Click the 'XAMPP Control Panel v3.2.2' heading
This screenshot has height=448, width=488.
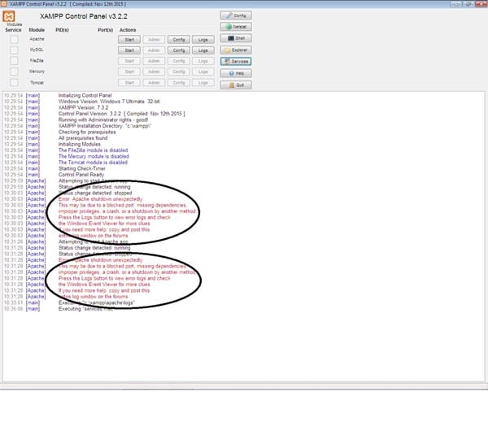tap(84, 16)
